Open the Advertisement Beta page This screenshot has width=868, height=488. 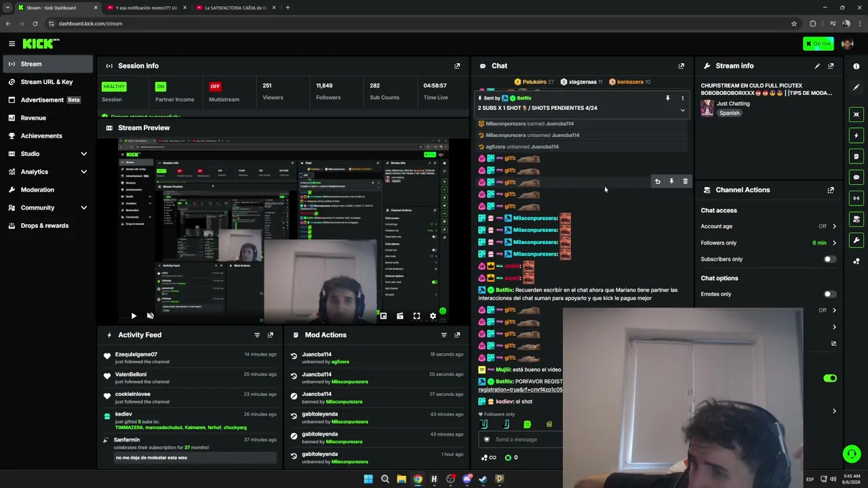47,100
